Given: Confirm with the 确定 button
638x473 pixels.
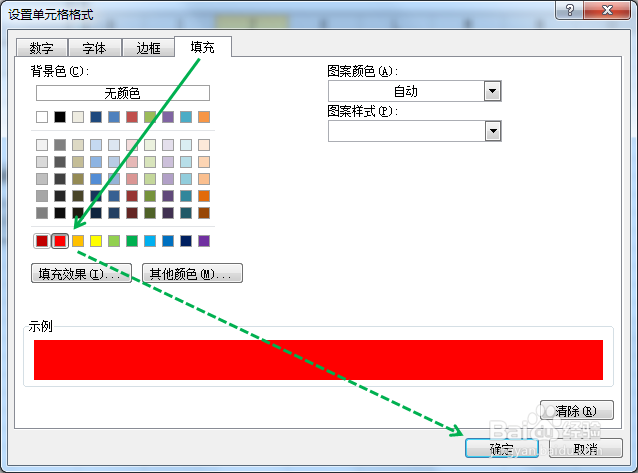Looking at the screenshot, I should point(502,448).
